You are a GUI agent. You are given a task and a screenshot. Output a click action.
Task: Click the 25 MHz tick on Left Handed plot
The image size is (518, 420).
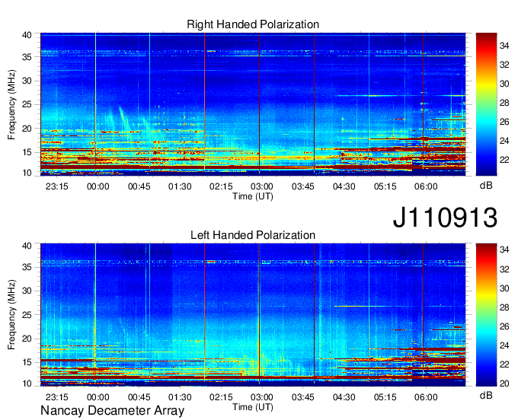click(x=27, y=315)
